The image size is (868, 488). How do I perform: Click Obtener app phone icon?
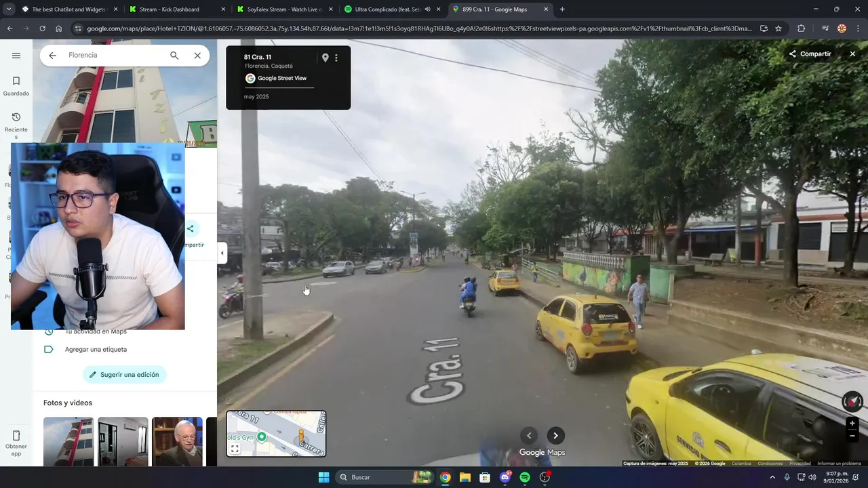(16, 436)
